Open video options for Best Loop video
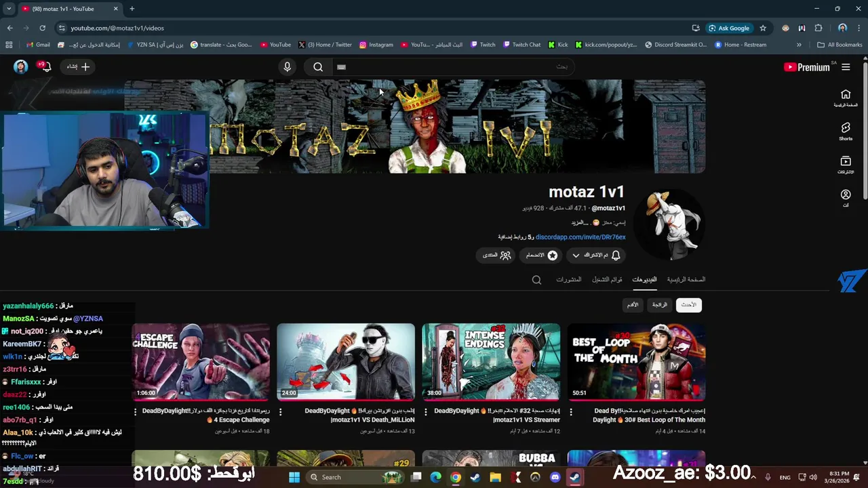Viewport: 868px width, 488px height. (571, 411)
